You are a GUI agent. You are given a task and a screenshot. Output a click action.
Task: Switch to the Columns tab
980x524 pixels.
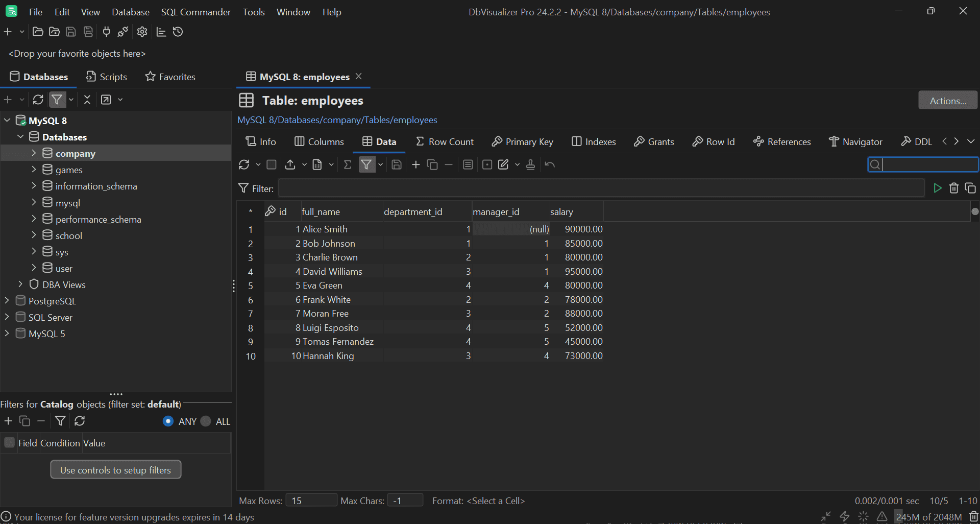[x=319, y=141]
